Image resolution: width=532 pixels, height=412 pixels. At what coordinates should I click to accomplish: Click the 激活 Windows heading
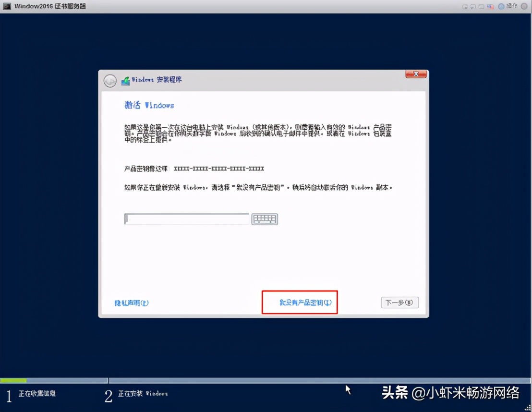pyautogui.click(x=149, y=105)
